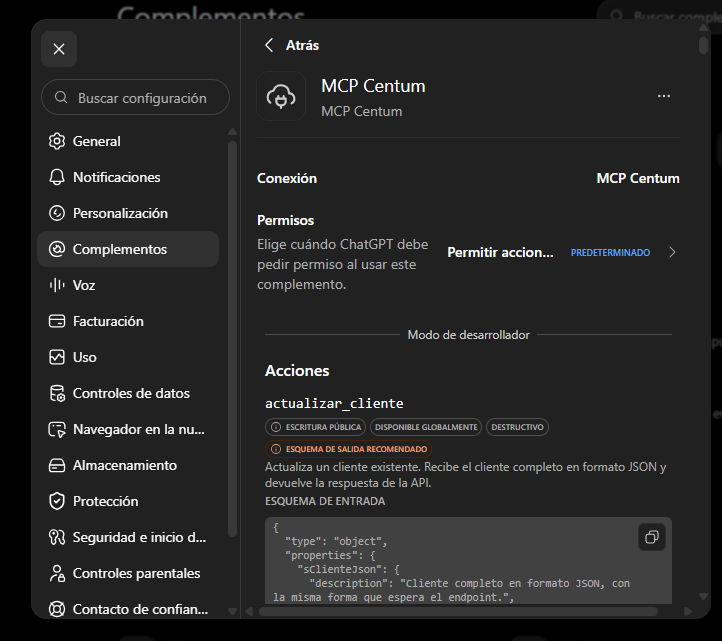Click the Facturación card icon
The width and height of the screenshot is (722, 641).
(x=57, y=321)
